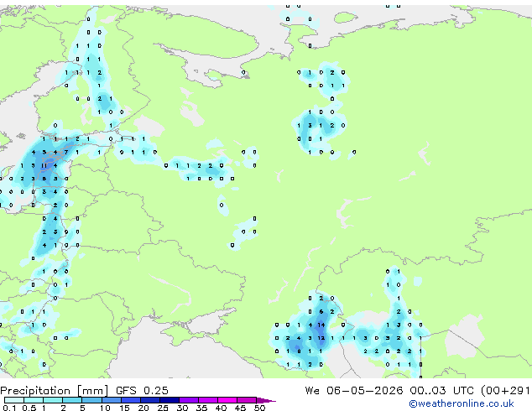This screenshot has height=411, width=532.
Task: Click the map value '7' grid point
Action: [x=66, y=153]
